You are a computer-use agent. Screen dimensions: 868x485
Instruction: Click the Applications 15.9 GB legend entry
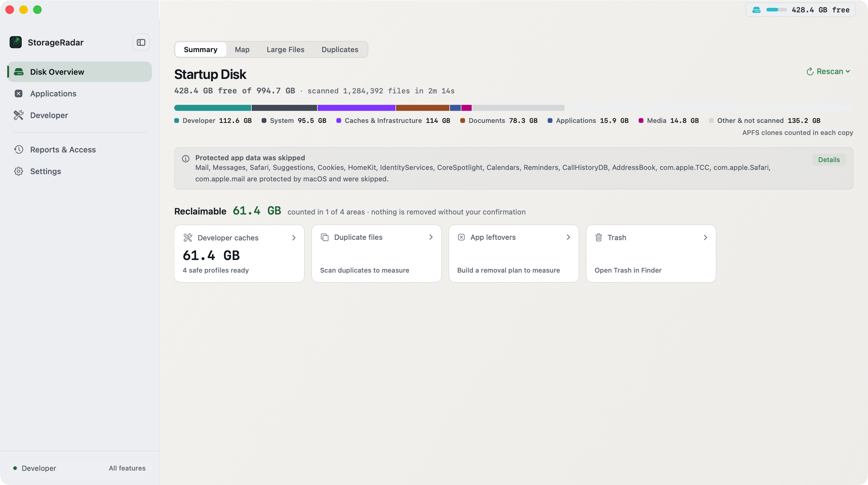coord(588,121)
